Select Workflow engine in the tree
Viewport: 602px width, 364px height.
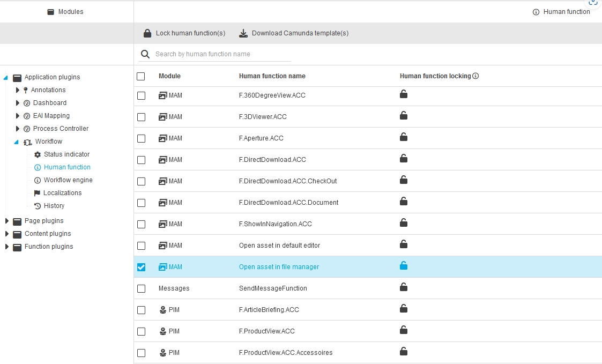[x=68, y=180]
